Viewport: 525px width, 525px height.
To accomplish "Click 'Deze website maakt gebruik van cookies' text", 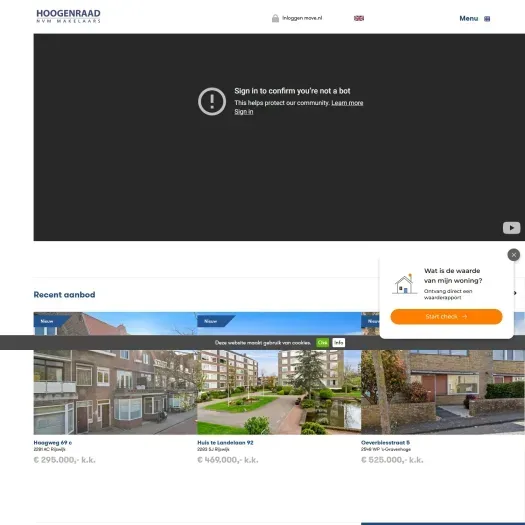I will (263, 343).
